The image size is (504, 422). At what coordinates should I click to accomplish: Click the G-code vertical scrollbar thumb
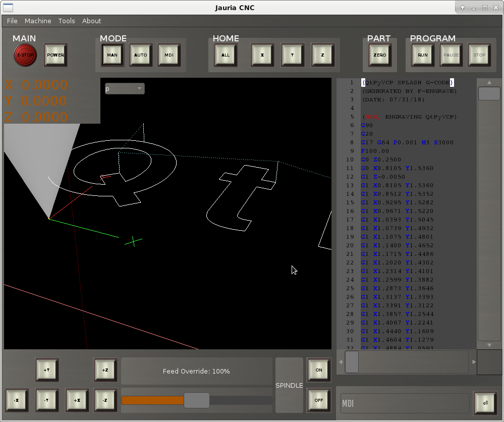click(x=489, y=93)
